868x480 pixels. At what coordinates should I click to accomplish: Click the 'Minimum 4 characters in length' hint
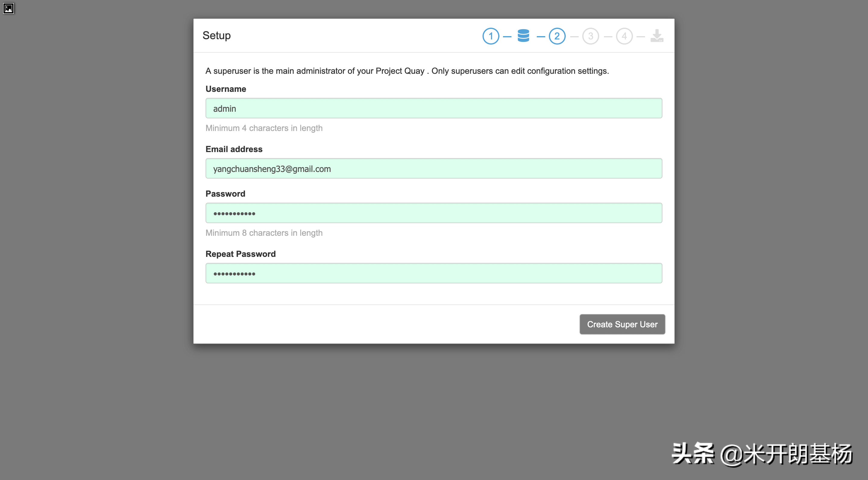pos(264,128)
